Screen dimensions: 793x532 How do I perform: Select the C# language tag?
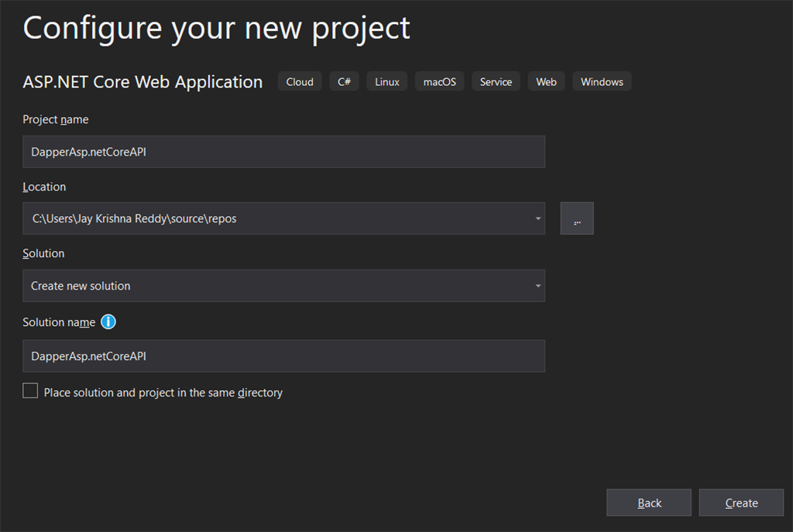pyautogui.click(x=344, y=81)
